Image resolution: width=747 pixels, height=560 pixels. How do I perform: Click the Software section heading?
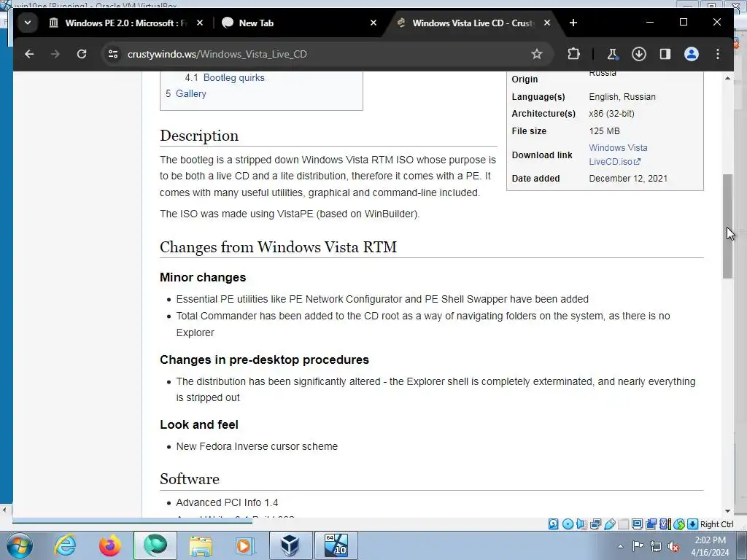(x=190, y=479)
